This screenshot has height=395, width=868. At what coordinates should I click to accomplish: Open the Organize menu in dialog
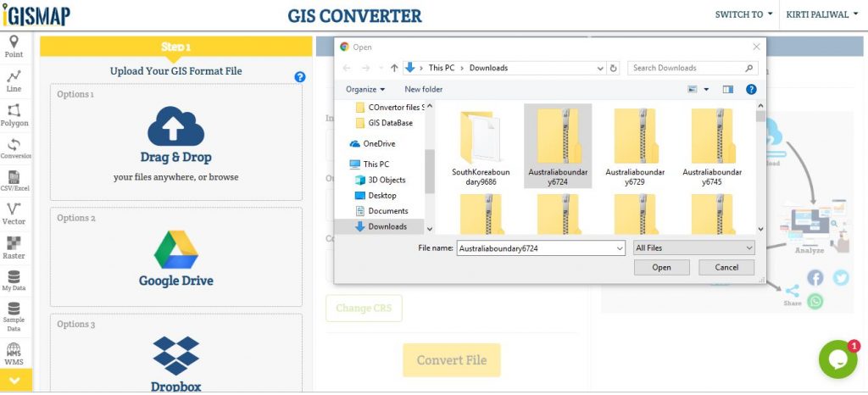coord(365,89)
